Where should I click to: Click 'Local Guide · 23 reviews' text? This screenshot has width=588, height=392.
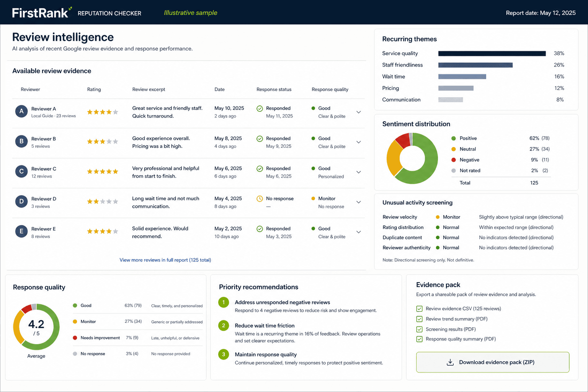coord(54,116)
